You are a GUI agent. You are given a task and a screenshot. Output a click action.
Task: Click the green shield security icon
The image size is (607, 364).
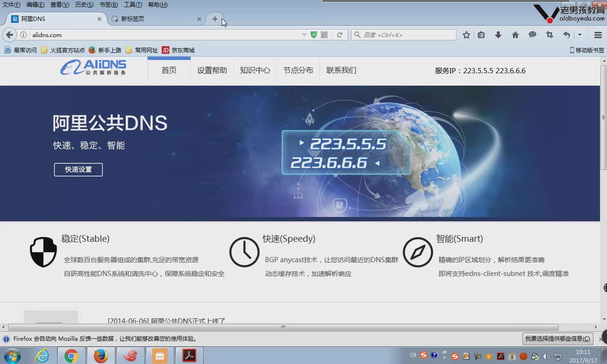(x=314, y=35)
